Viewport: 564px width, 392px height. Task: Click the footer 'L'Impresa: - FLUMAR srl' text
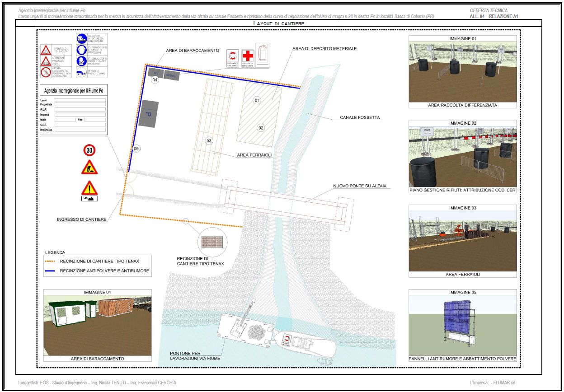(x=492, y=383)
